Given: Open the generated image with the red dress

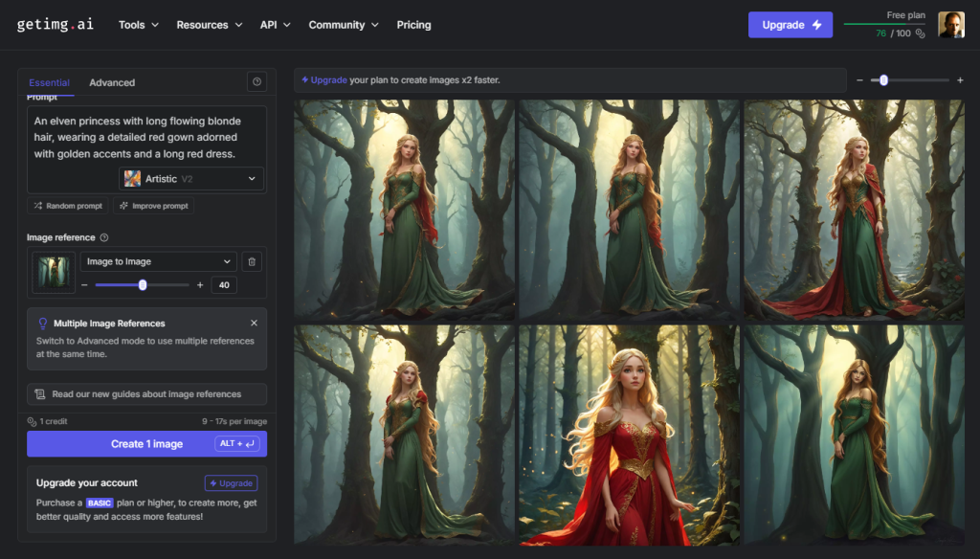Looking at the screenshot, I should coord(629,436).
